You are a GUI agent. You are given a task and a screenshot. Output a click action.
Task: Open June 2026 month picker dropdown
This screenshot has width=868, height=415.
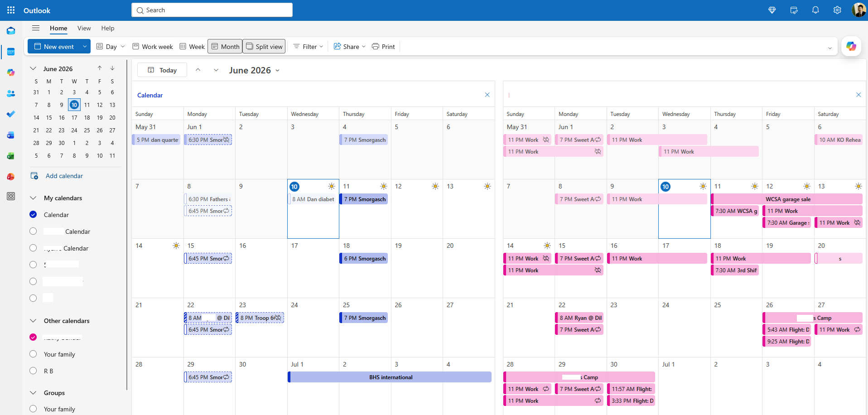click(254, 70)
